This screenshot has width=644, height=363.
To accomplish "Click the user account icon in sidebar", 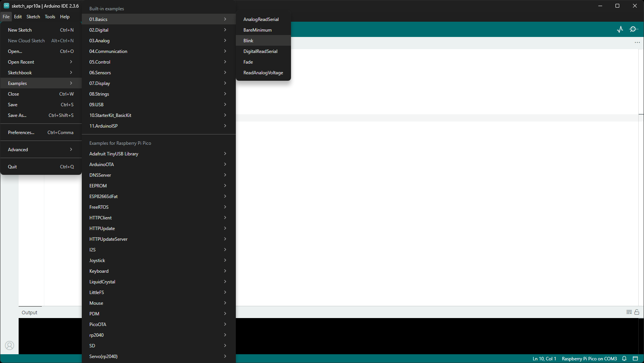I will click(x=10, y=345).
